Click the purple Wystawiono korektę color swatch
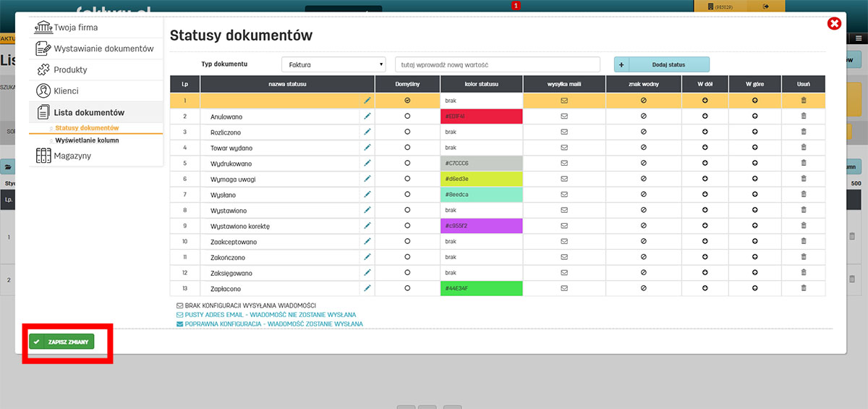 pos(481,227)
